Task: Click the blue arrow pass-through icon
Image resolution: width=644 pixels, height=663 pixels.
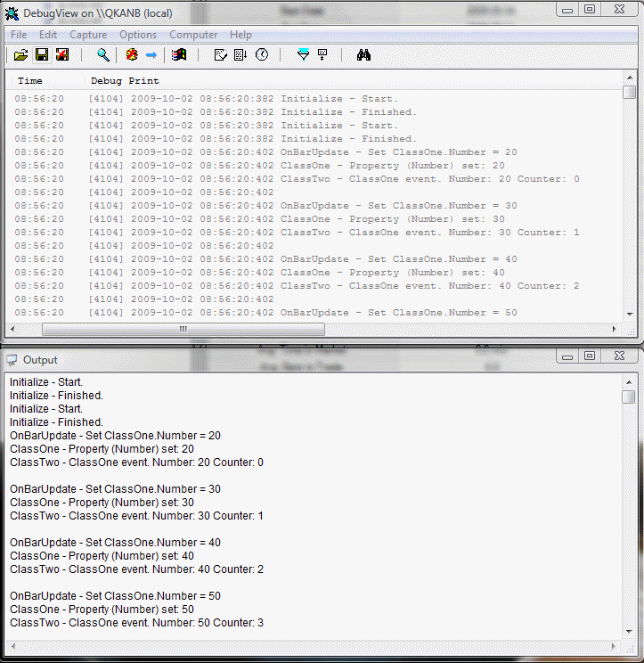Action: 151,55
